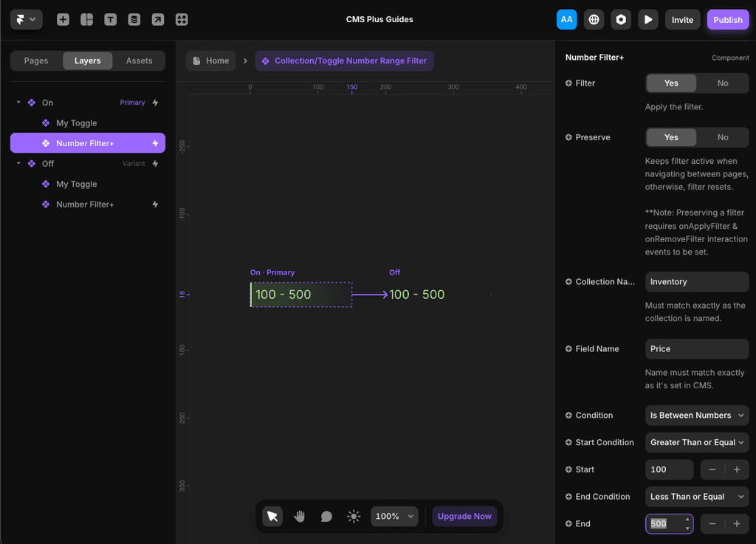Switch to the Assets tab

click(139, 61)
